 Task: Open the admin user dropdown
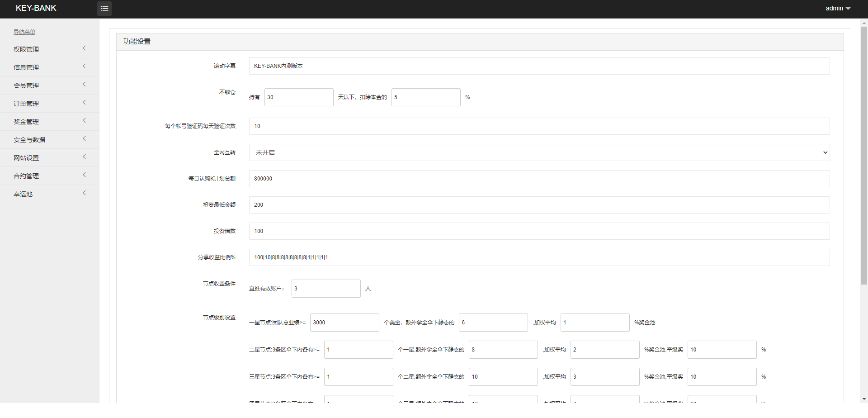pyautogui.click(x=838, y=8)
